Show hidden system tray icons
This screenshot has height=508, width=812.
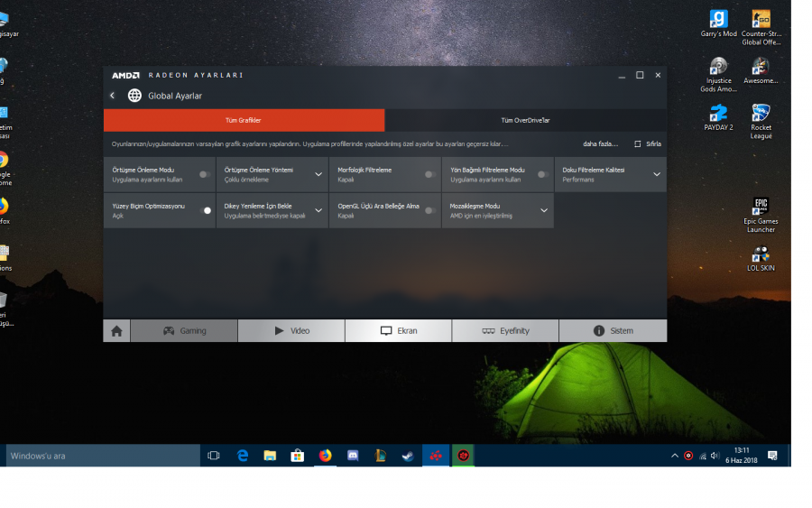click(x=675, y=456)
